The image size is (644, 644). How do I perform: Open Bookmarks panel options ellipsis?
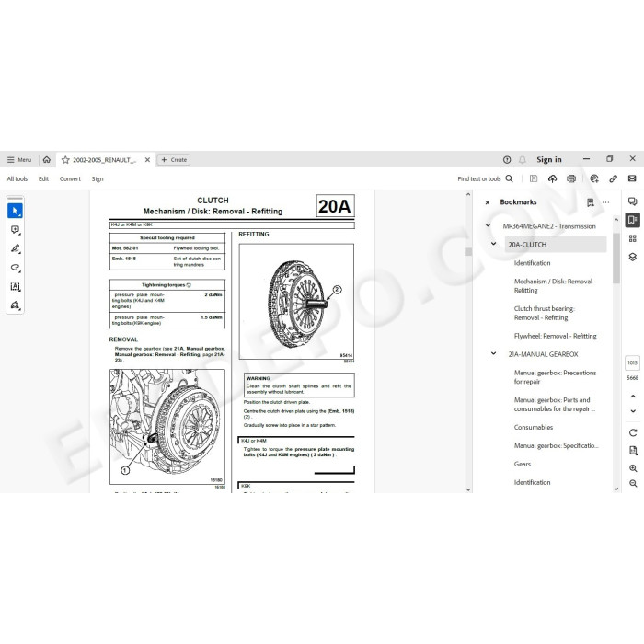[x=605, y=202]
